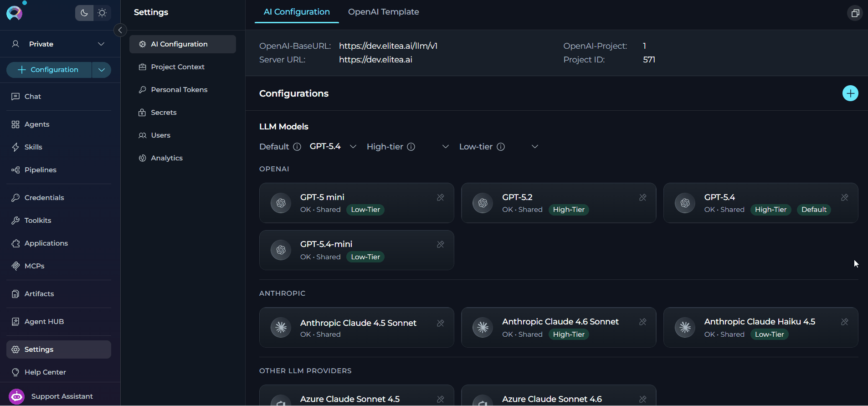Select AI Configuration in settings menu
Image resolution: width=868 pixels, height=406 pixels.
[183, 44]
